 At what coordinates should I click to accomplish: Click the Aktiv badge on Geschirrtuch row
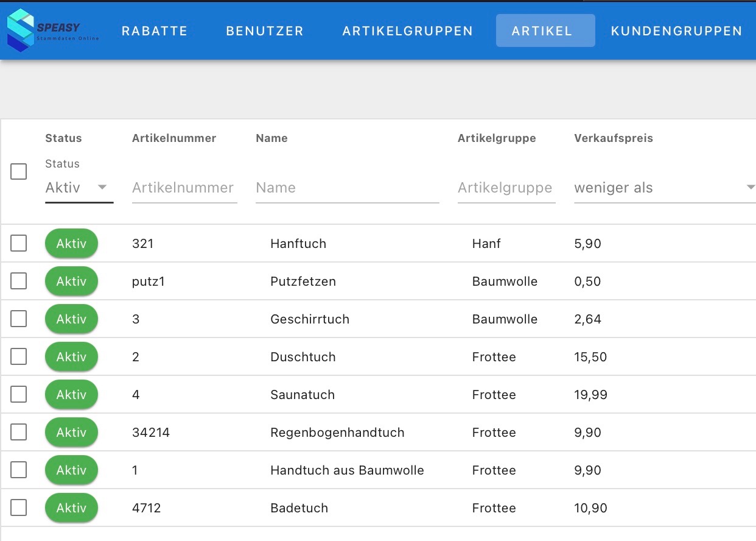pos(71,319)
